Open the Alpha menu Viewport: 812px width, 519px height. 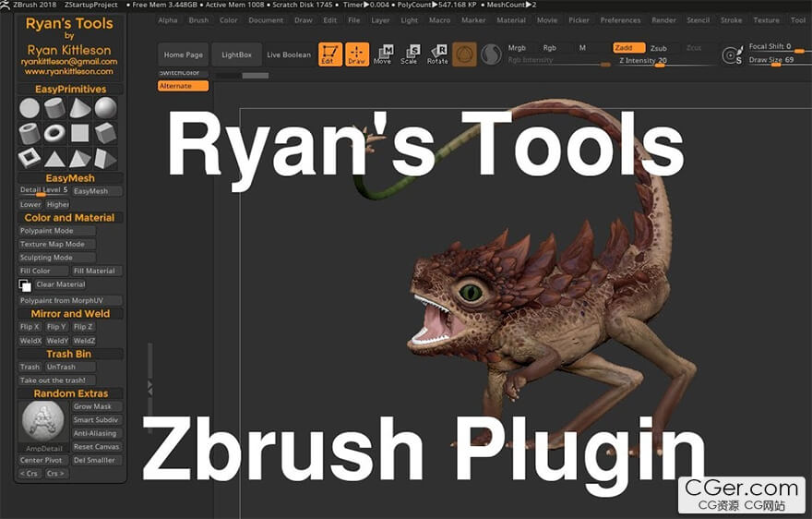coord(168,20)
